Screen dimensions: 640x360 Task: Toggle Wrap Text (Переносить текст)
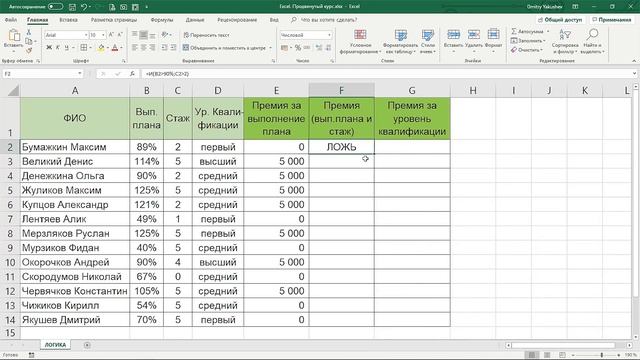pos(206,35)
